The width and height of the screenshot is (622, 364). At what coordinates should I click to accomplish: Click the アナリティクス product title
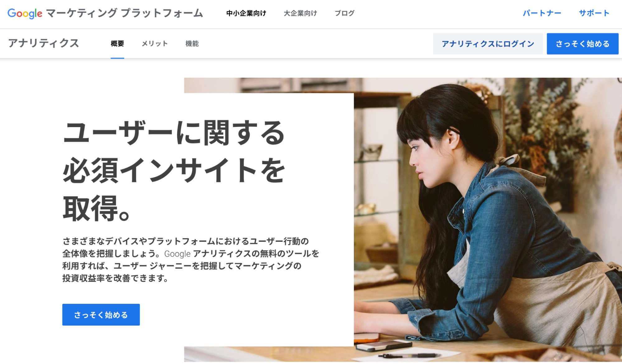tap(44, 43)
